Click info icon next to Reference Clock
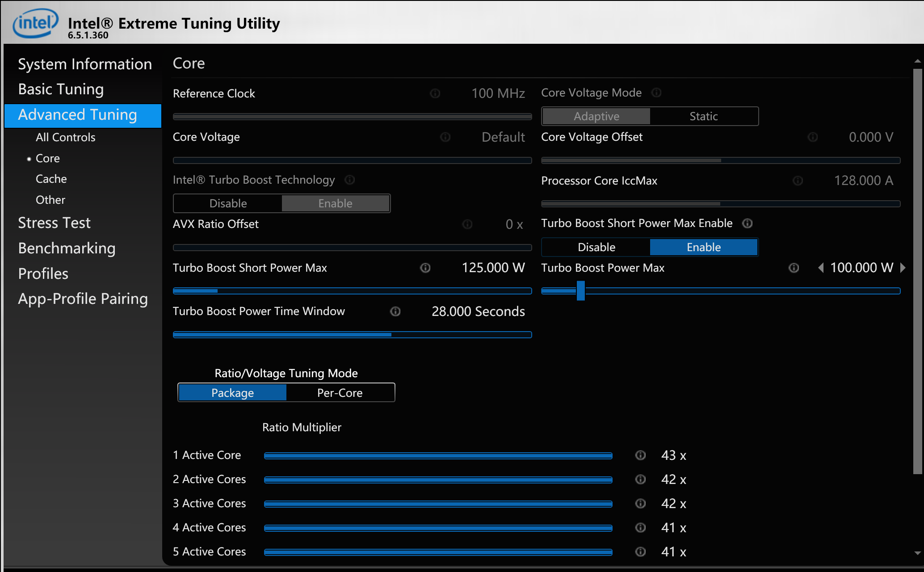This screenshot has height=572, width=924. tap(435, 93)
